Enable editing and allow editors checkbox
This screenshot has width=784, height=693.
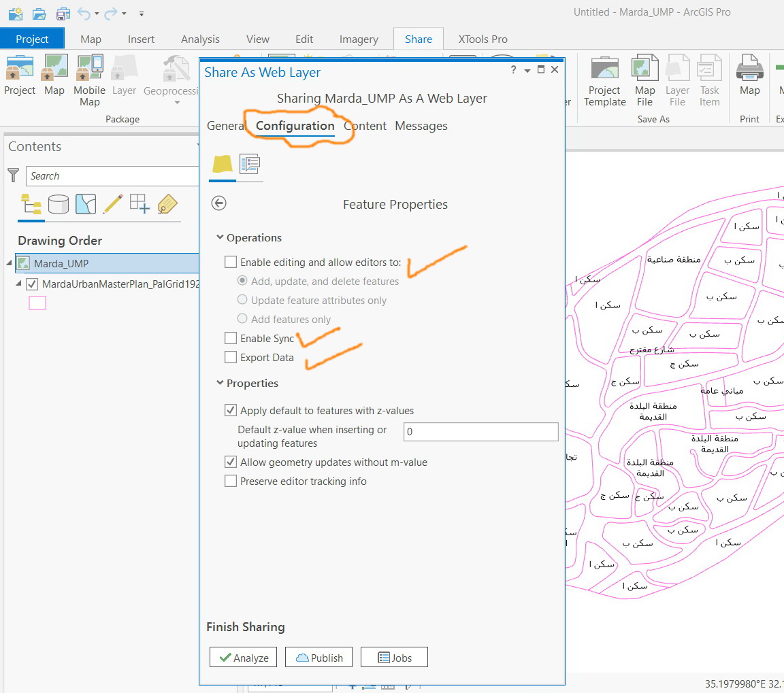click(231, 262)
